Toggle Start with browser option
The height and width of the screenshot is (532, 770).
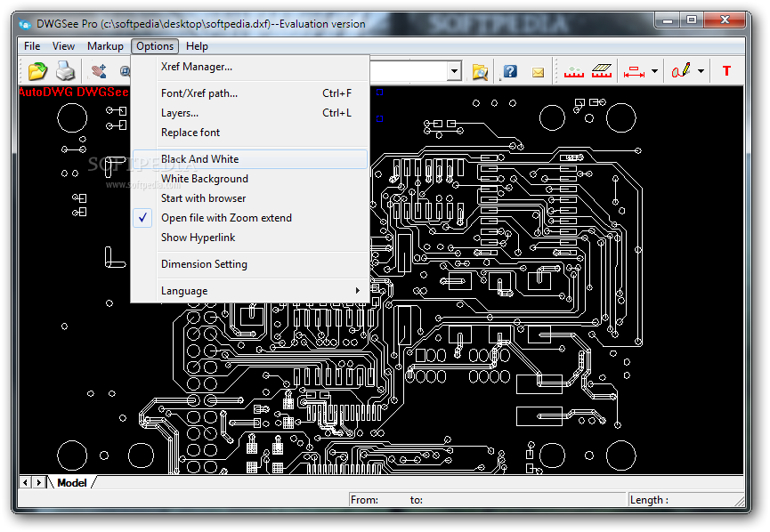(250, 198)
